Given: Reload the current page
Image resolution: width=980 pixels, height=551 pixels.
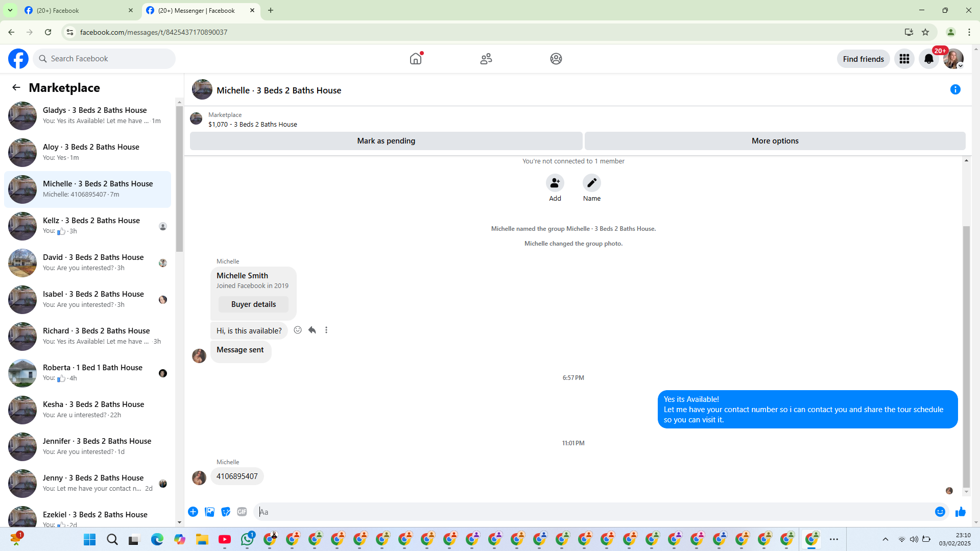Looking at the screenshot, I should coord(48,32).
